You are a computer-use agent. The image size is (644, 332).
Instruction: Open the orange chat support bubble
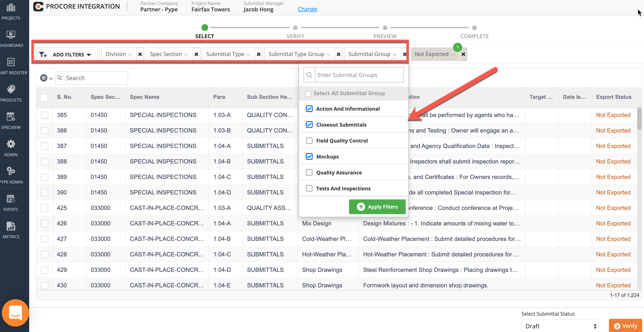click(x=15, y=313)
